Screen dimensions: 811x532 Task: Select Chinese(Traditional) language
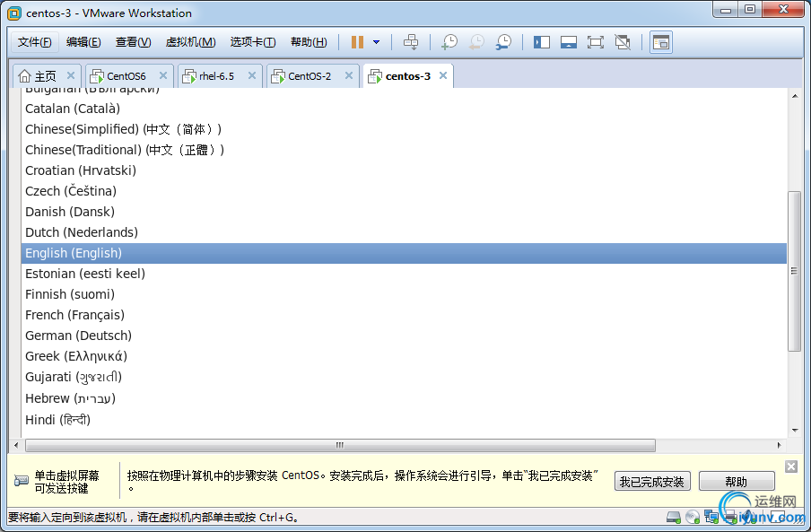tap(404, 150)
